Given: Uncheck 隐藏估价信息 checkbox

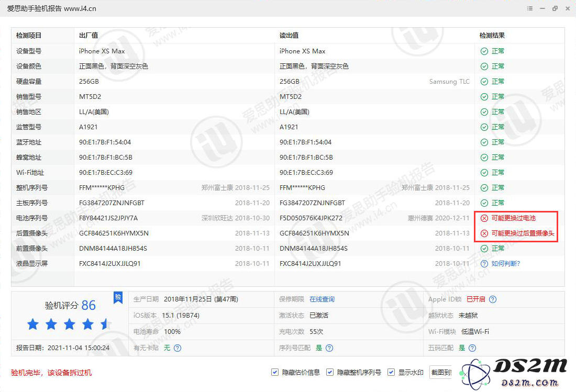Looking at the screenshot, I should pos(275,372).
